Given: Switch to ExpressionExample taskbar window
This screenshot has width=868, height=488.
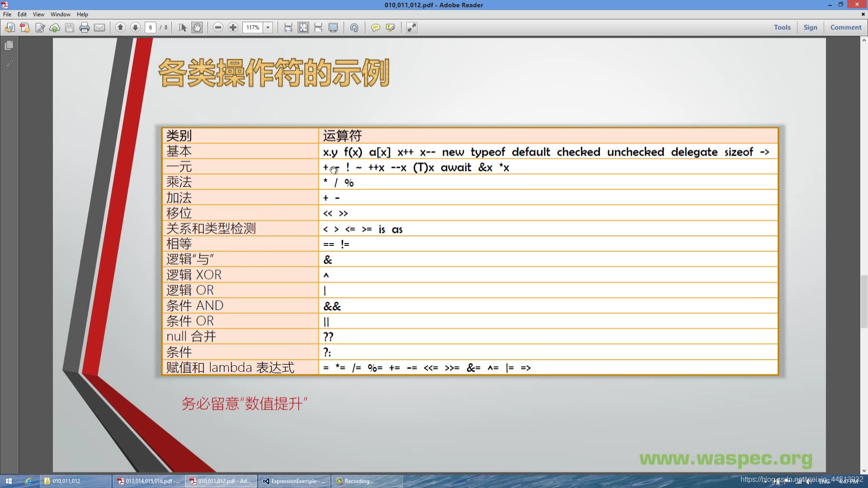Looking at the screenshot, I should point(294,481).
